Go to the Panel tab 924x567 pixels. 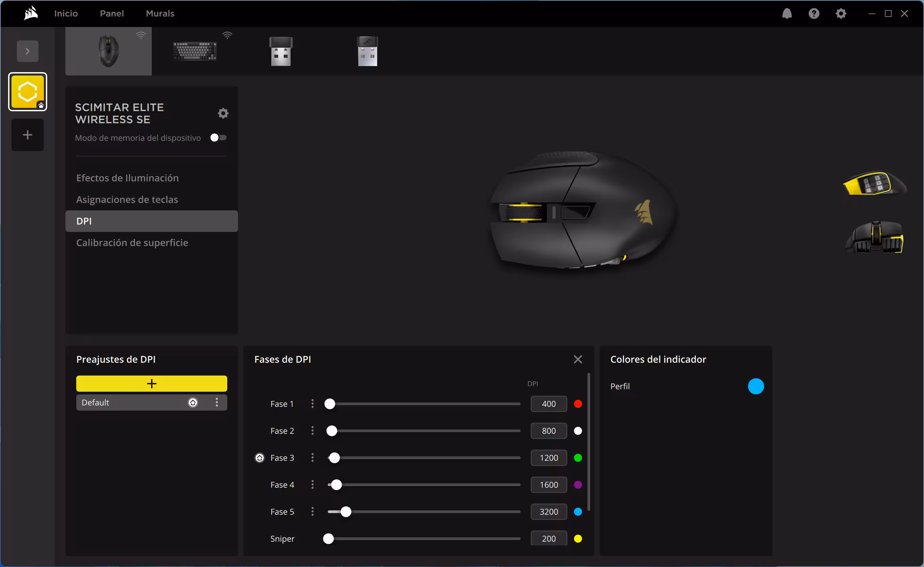(x=112, y=13)
